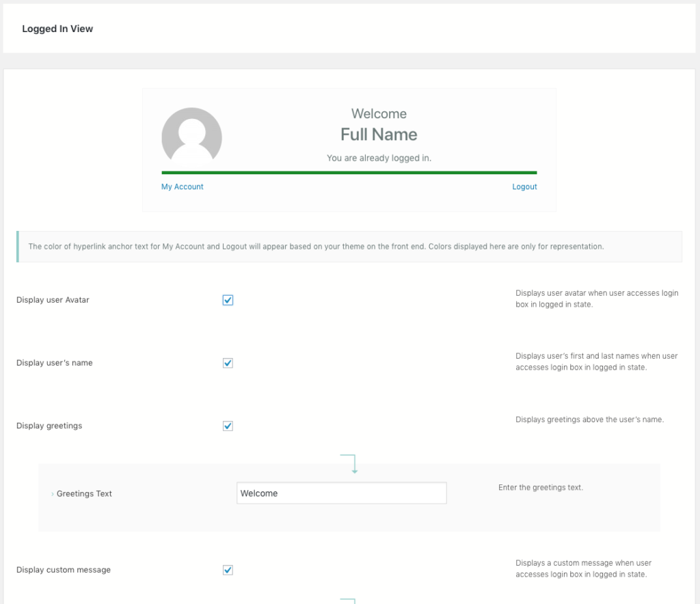Select the Welcome text in the greetings input
Viewport: 700px width, 604px height.
click(x=259, y=493)
